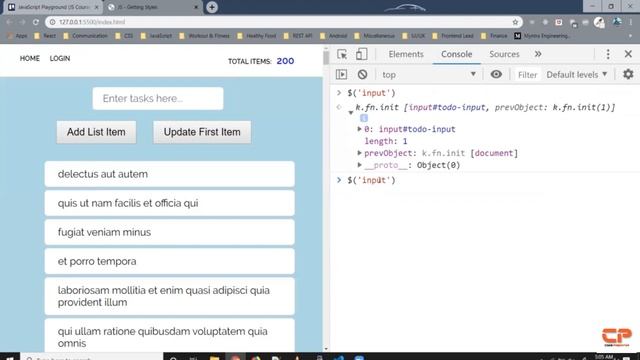Expand the prevObject entry
This screenshot has height=360, width=640.
pos(360,153)
